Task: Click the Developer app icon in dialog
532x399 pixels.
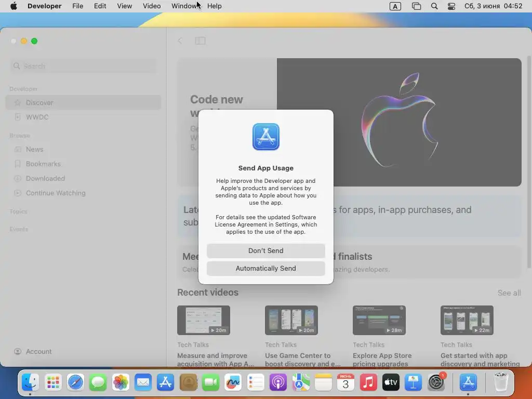Action: click(x=265, y=137)
